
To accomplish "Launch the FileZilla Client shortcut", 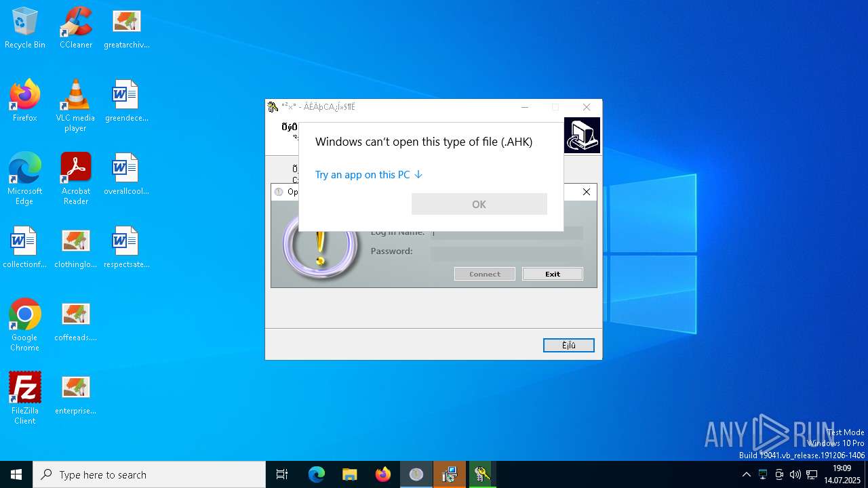I will click(25, 399).
